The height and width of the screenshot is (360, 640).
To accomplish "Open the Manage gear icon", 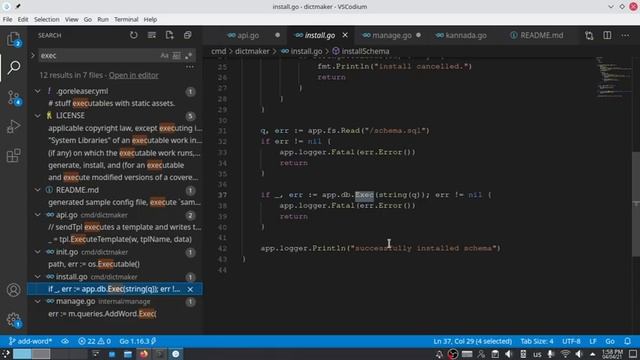I will [13, 320].
